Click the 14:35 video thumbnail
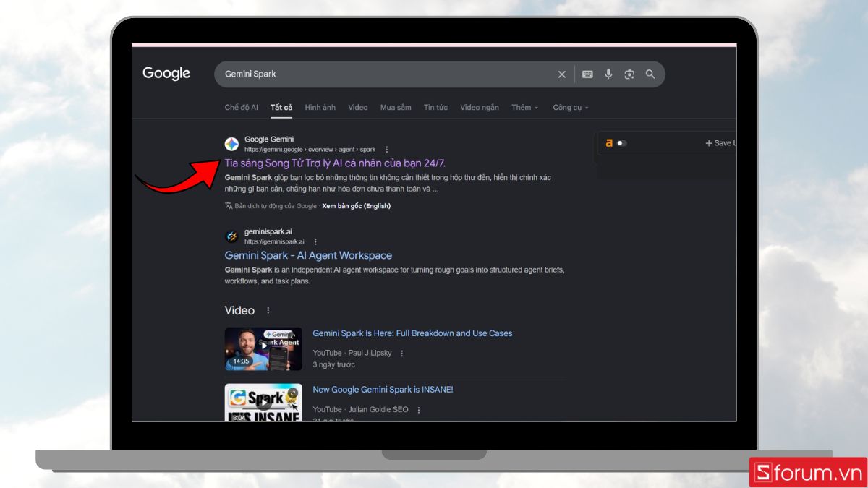This screenshot has width=868, height=488. (263, 349)
